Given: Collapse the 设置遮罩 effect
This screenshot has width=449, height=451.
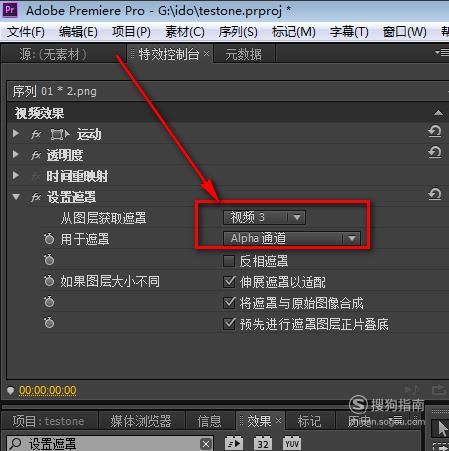Looking at the screenshot, I should tap(16, 197).
